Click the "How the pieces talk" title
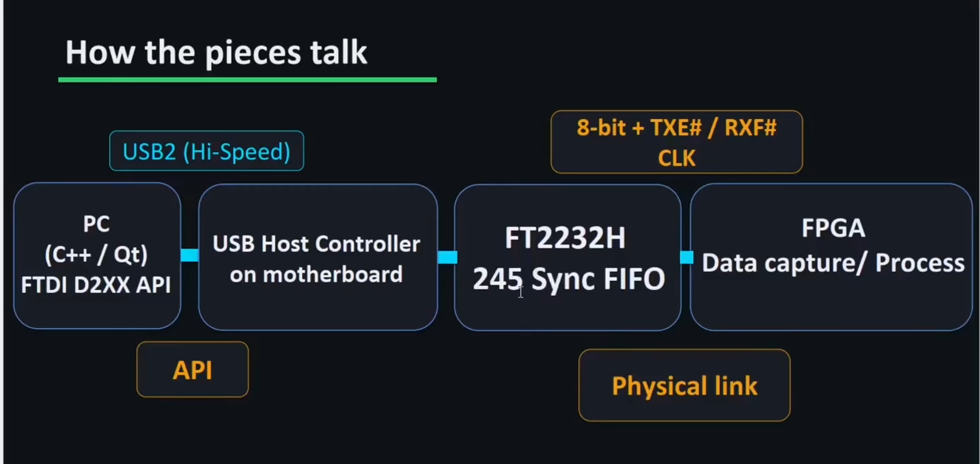The width and height of the screenshot is (980, 464). click(x=216, y=53)
